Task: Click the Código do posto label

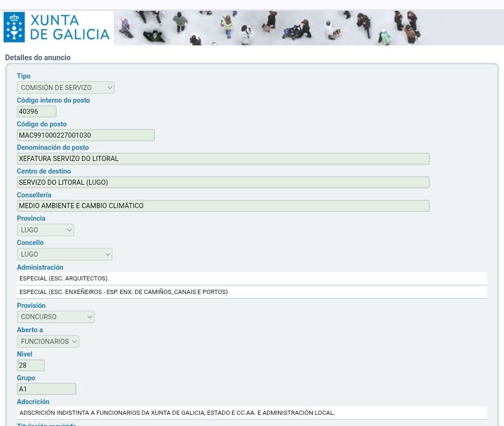Action: tap(42, 124)
